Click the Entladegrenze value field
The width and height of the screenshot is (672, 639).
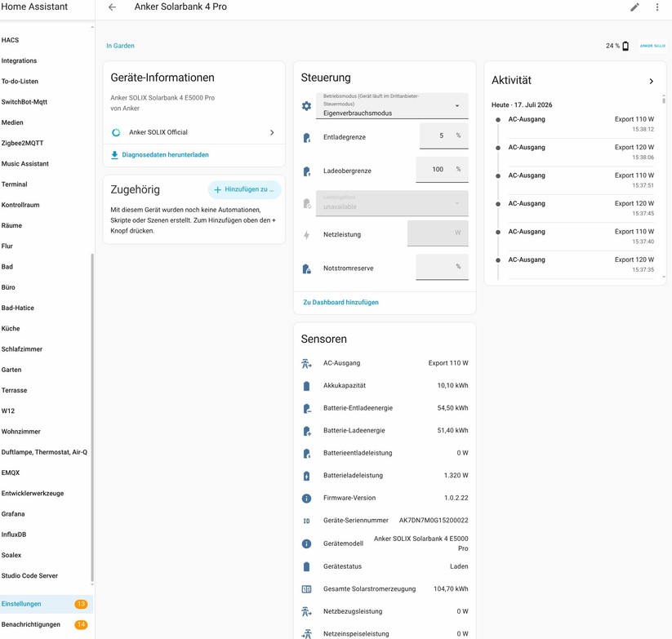[x=443, y=135]
